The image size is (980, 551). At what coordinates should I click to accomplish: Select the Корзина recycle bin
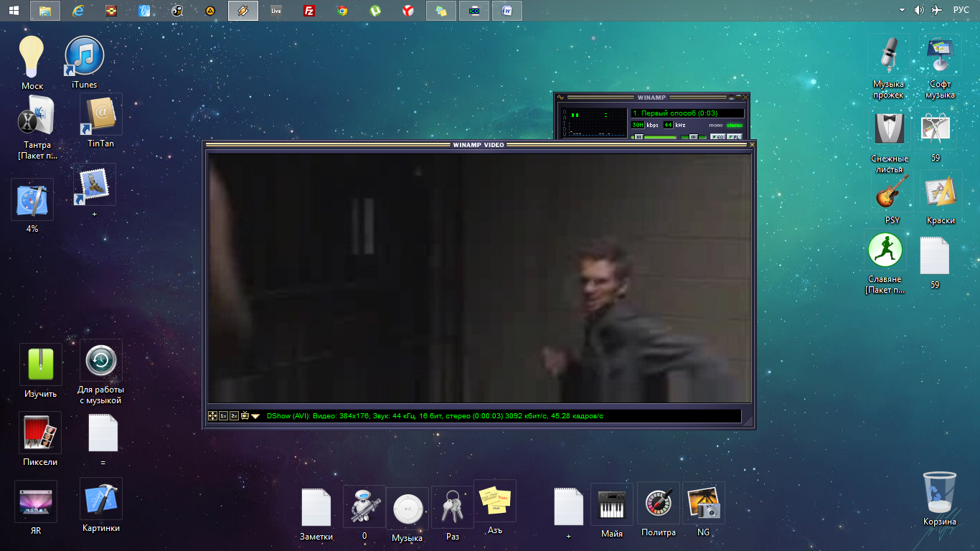(x=940, y=499)
